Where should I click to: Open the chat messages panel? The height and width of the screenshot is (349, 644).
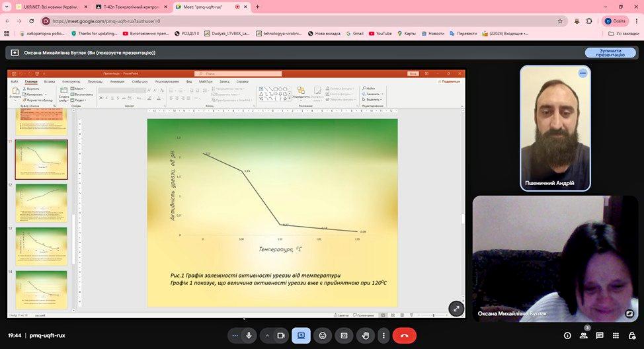pos(599,335)
